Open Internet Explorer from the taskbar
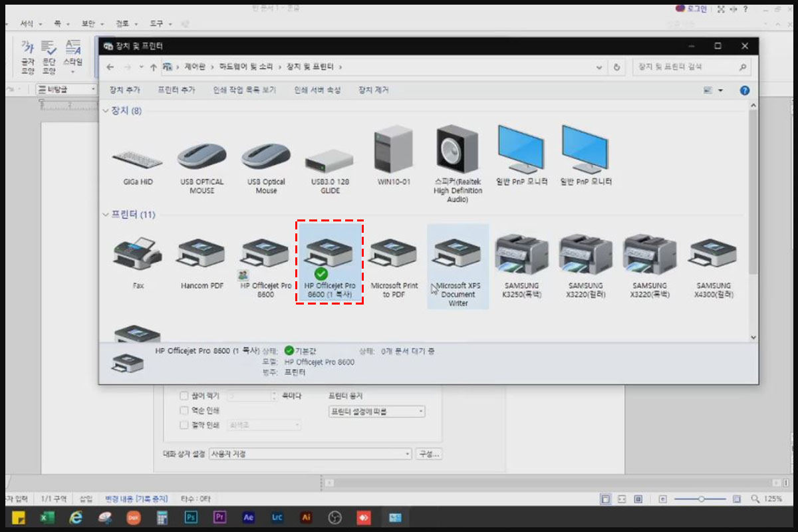Image resolution: width=798 pixels, height=532 pixels. point(76,517)
